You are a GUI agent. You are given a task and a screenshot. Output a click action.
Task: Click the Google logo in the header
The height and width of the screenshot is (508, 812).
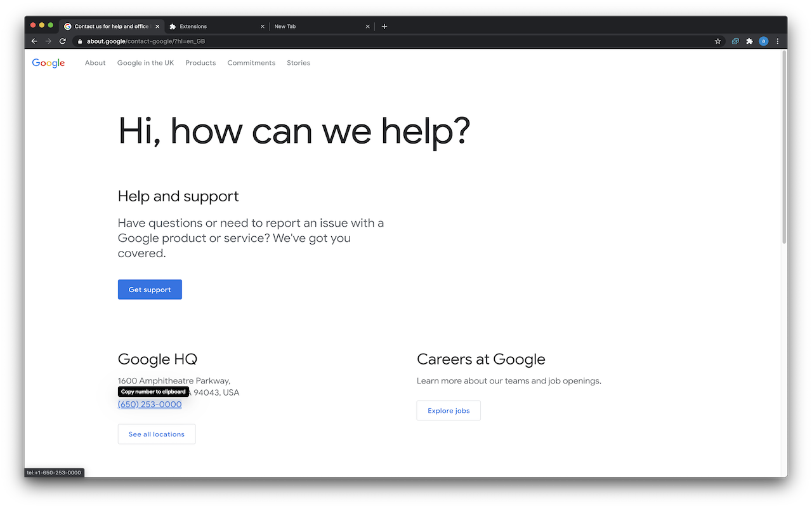(x=48, y=63)
